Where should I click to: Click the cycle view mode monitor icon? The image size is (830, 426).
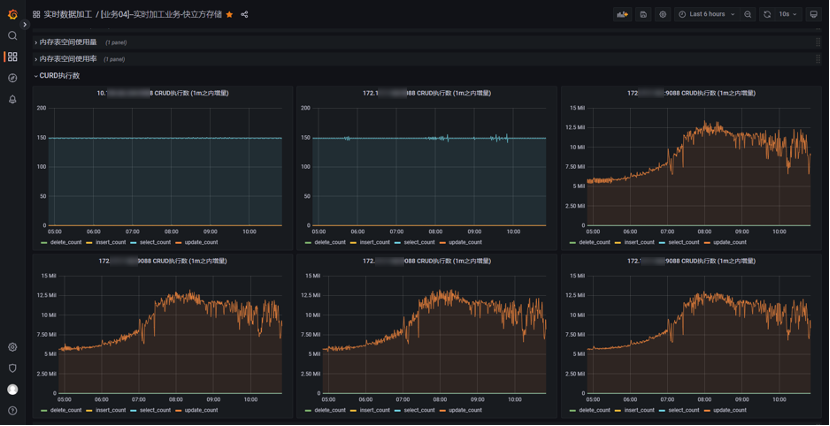coord(814,15)
